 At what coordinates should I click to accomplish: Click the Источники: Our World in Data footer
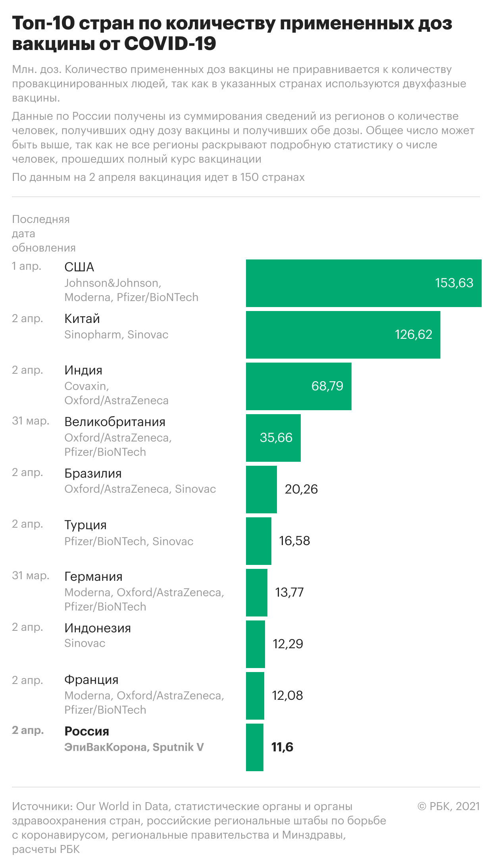pyautogui.click(x=199, y=828)
